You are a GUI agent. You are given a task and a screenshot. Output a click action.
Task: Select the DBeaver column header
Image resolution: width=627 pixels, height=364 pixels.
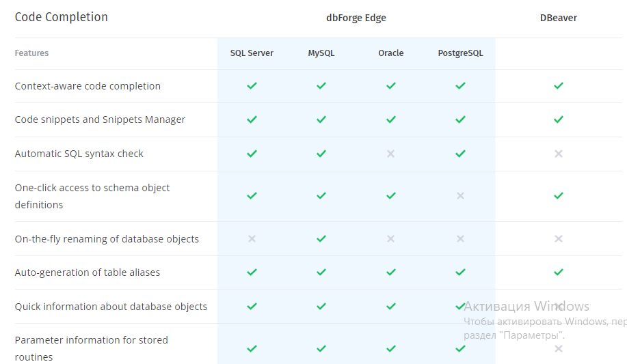click(558, 18)
